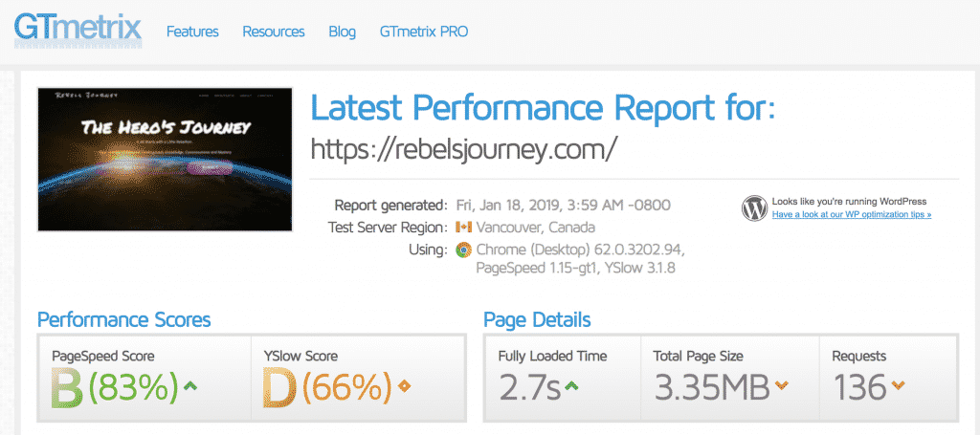Click the Fully Loaded Time label
Image resolution: width=980 pixels, height=435 pixels.
552,357
